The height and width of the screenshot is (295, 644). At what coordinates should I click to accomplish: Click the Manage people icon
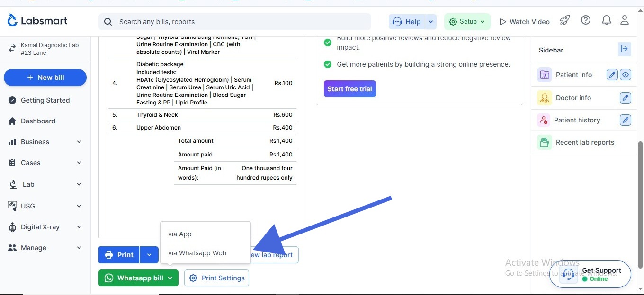point(13,248)
